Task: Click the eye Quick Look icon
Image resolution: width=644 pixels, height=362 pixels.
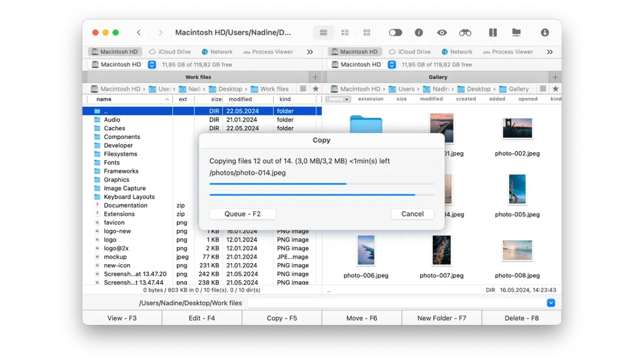Action: pyautogui.click(x=442, y=33)
